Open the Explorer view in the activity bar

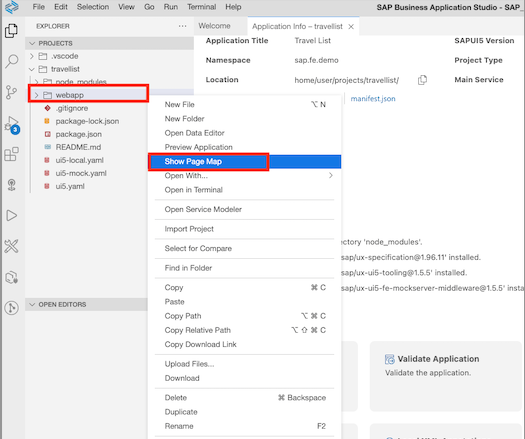(x=11, y=31)
